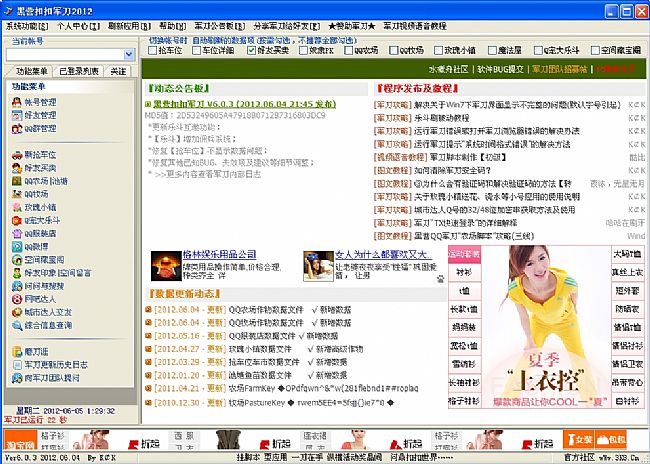Open 好友管理 icon in sidebar
Viewport: 650px width, 464px height.
17,115
